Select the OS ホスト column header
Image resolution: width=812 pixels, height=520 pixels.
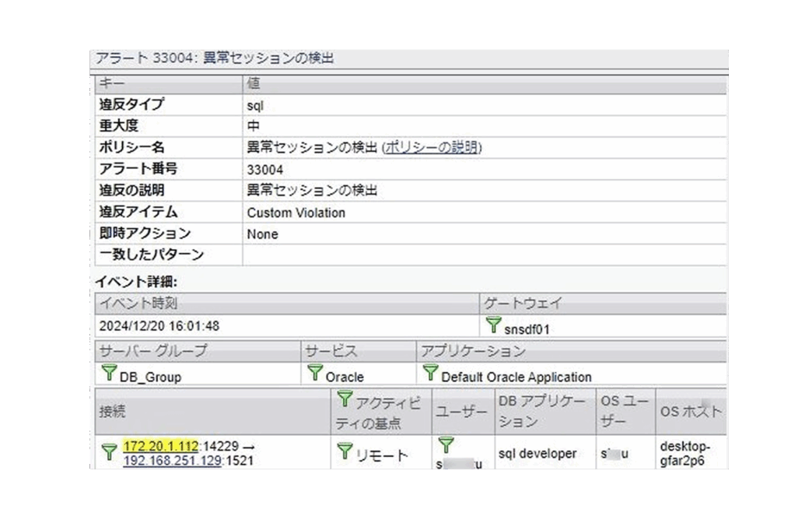pos(690,411)
